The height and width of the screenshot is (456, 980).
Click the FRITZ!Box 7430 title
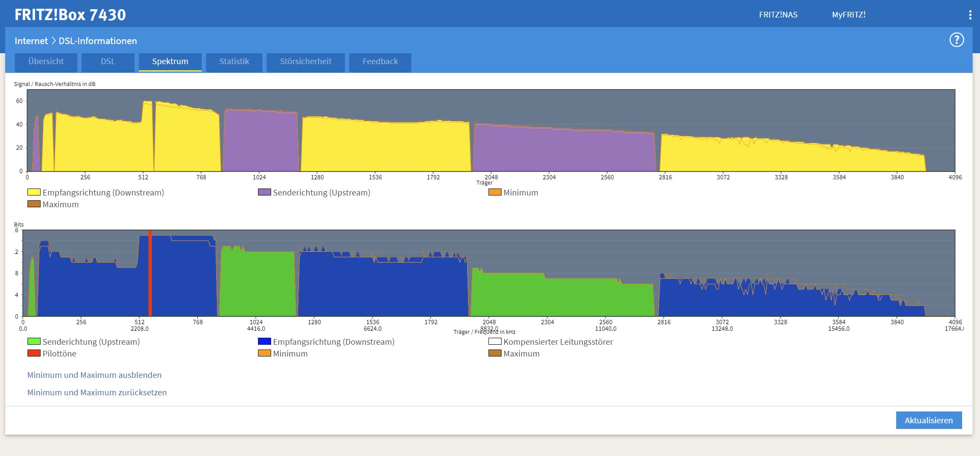point(70,15)
